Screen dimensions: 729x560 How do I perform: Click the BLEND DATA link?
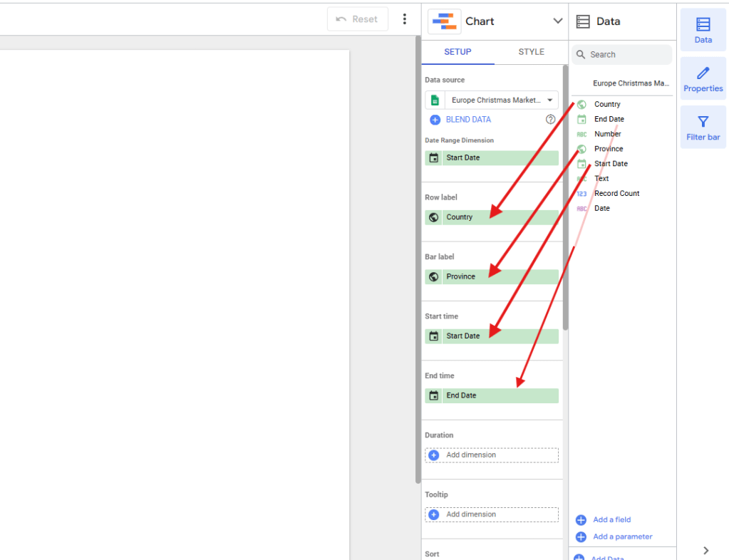[x=467, y=120]
